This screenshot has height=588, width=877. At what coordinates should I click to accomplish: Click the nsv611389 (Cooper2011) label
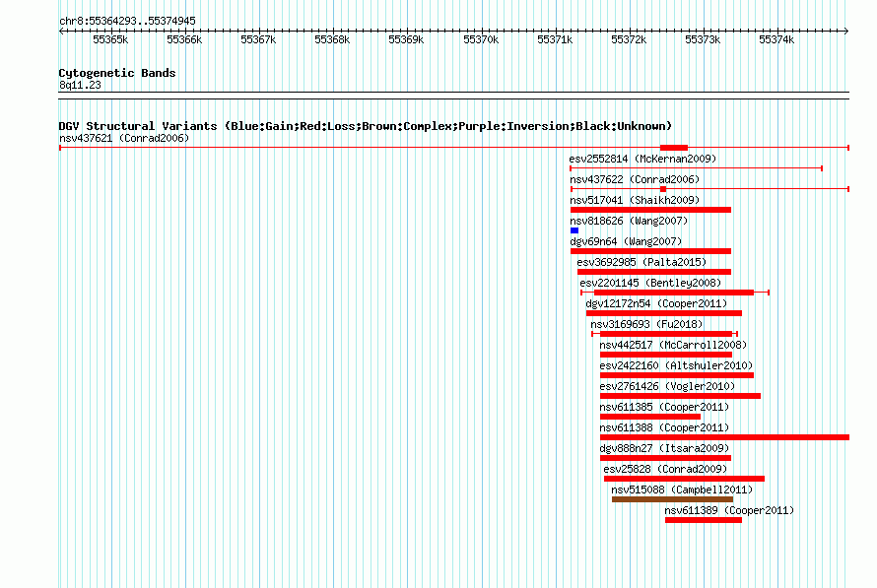click(729, 510)
